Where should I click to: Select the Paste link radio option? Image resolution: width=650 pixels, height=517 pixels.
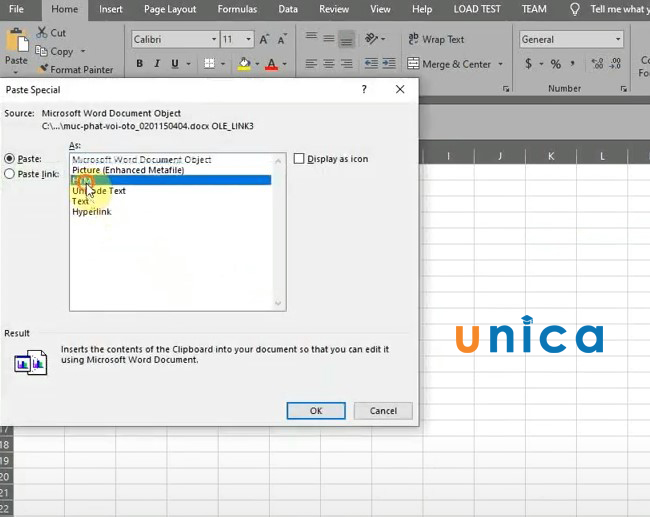10,173
